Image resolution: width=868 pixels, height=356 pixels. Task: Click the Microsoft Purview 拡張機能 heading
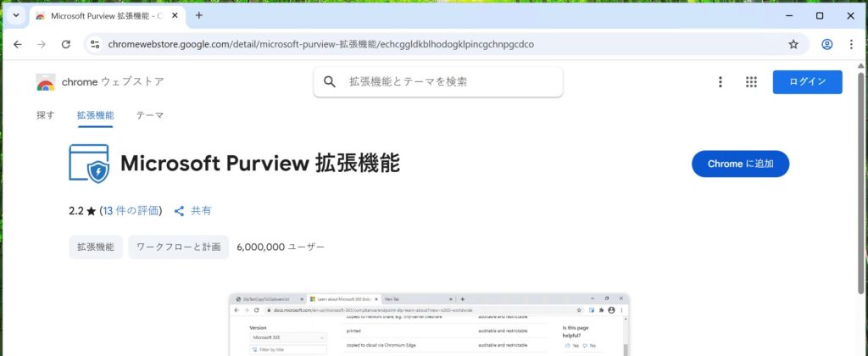coord(260,164)
